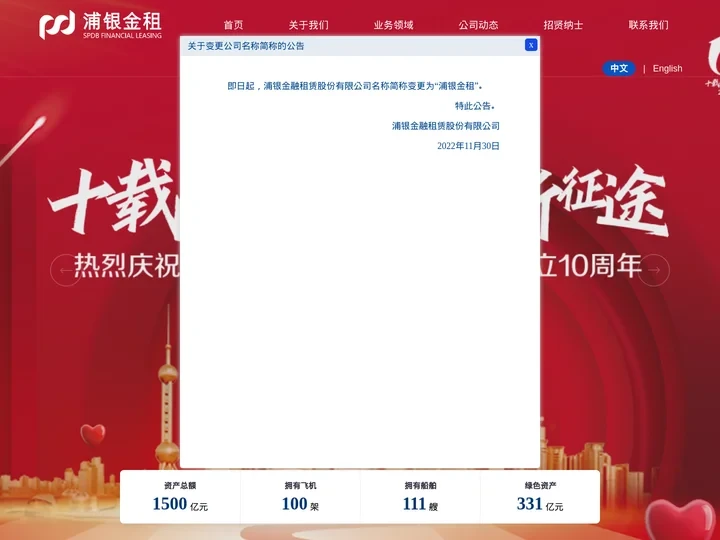720x540 pixels.
Task: Open the 公司动态 menu item
Action: click(x=478, y=25)
